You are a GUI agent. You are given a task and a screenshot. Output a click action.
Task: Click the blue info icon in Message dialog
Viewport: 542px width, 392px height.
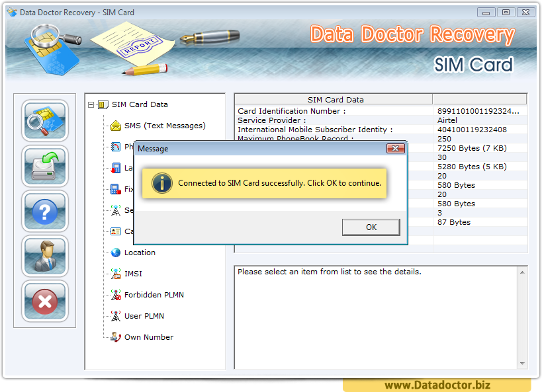point(161,183)
